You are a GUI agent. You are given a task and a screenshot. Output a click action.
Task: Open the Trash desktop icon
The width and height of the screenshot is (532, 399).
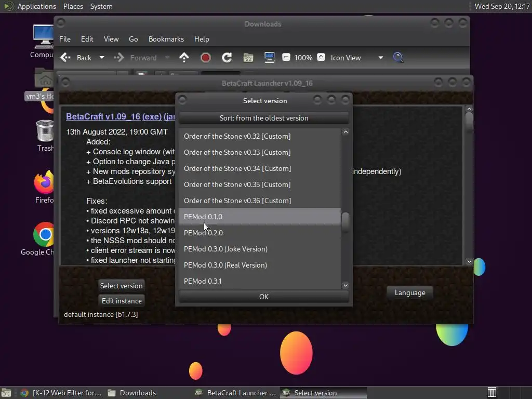click(x=45, y=136)
